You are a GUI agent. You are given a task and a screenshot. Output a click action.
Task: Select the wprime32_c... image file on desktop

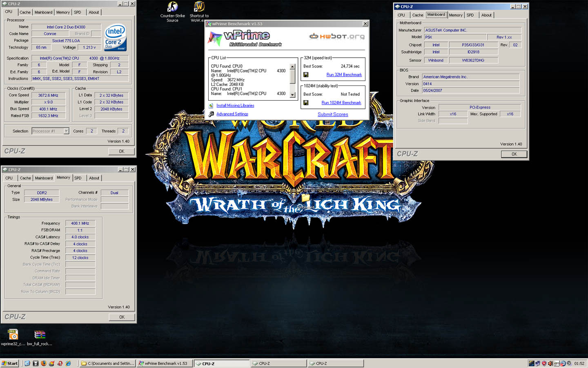pos(13,337)
